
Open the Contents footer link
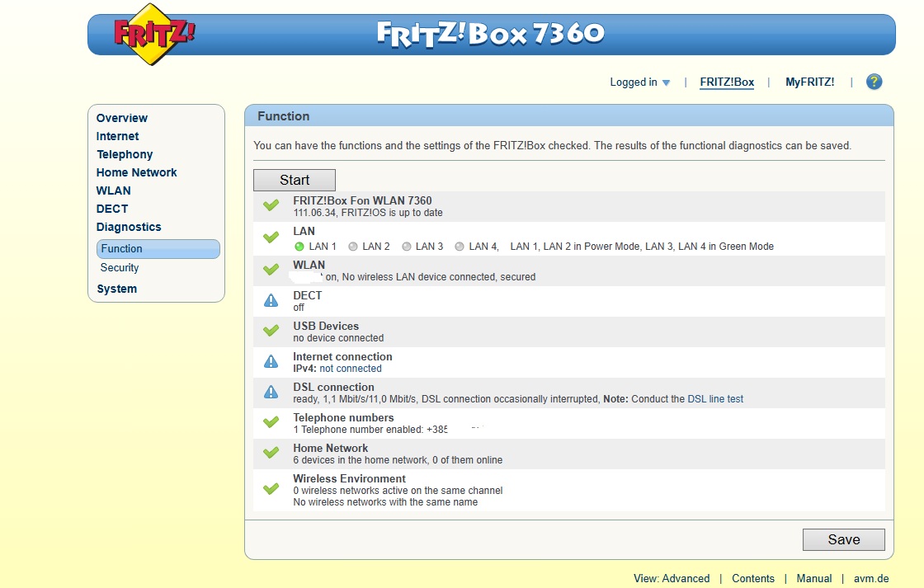click(753, 579)
